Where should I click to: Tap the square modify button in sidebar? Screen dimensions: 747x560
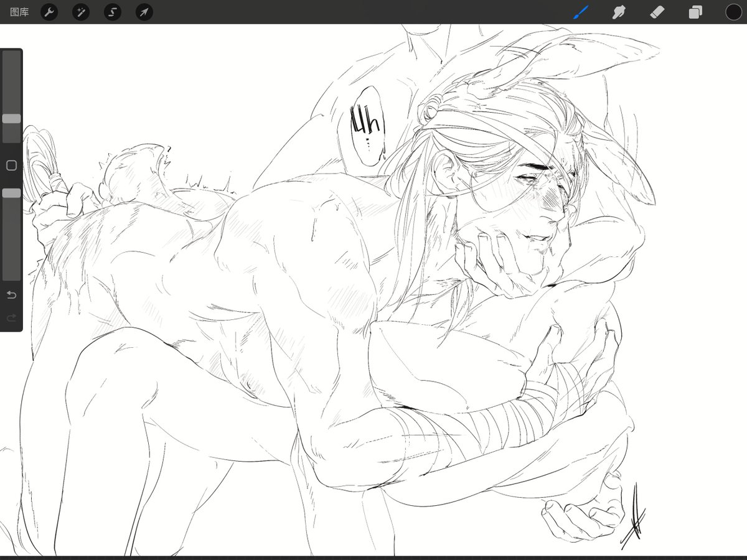[x=11, y=166]
